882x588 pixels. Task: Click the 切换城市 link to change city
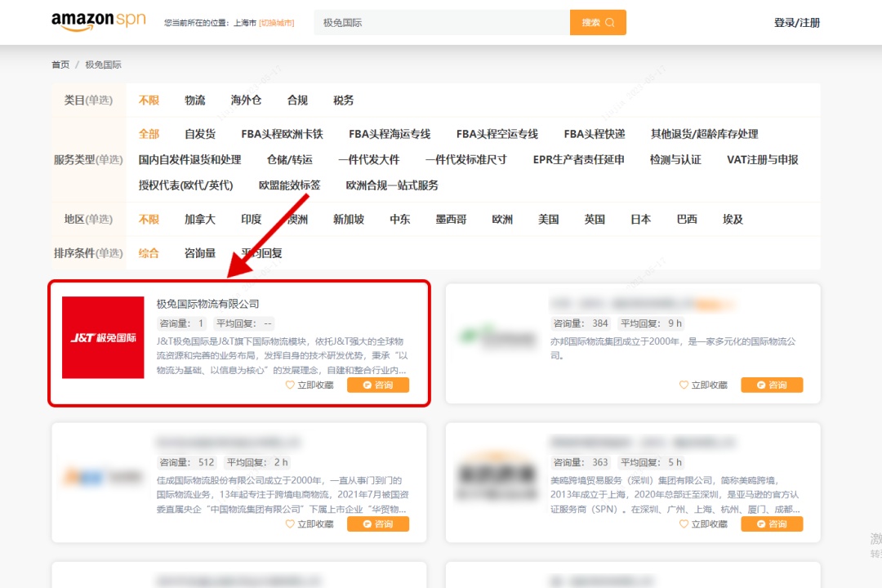coord(276,23)
